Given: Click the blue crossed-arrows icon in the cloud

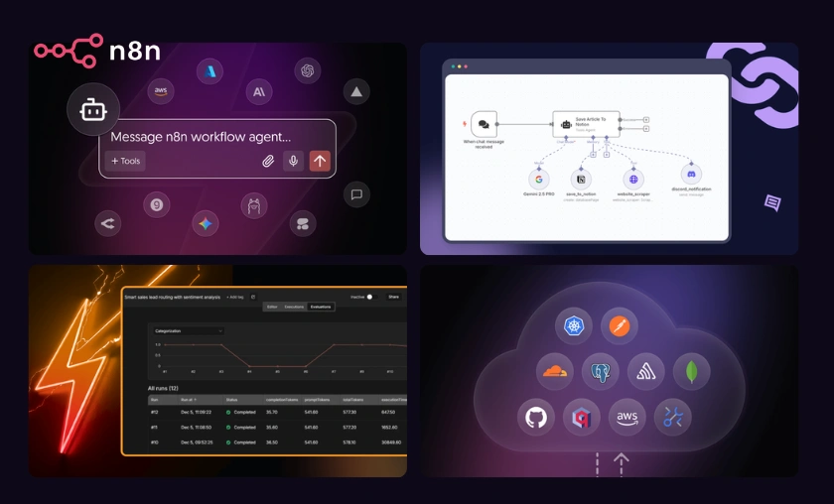Looking at the screenshot, I should coord(673,418).
